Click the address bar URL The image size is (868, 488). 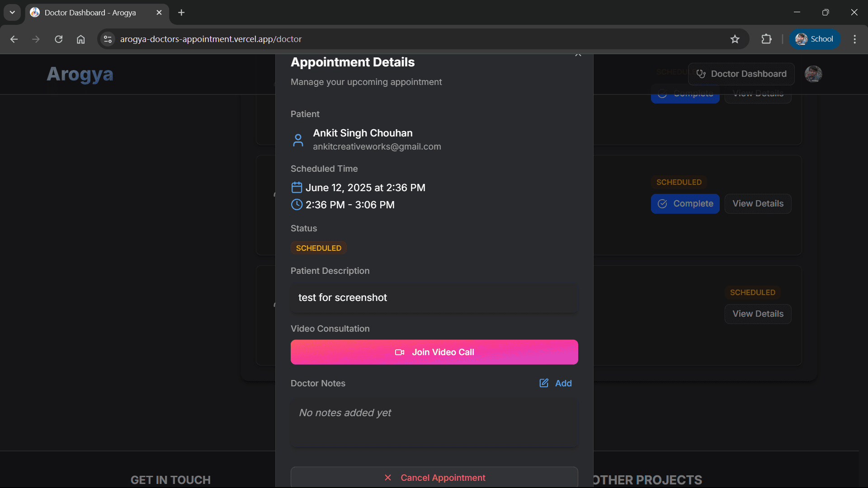[211, 39]
